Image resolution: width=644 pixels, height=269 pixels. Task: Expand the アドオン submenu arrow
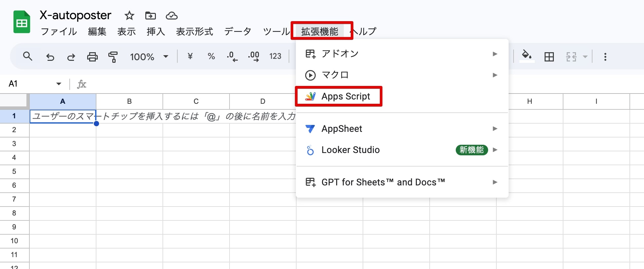tap(495, 54)
